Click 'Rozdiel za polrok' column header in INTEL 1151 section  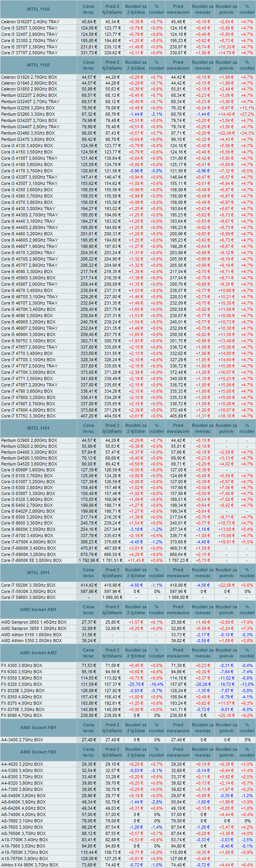pos(227,428)
